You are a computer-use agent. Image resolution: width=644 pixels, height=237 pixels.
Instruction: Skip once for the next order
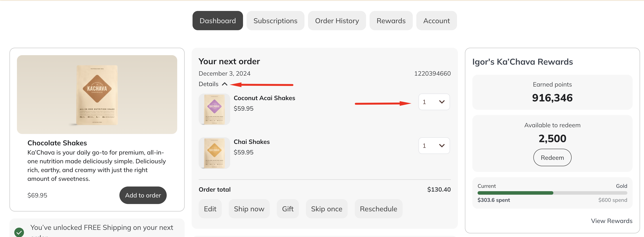(x=327, y=209)
